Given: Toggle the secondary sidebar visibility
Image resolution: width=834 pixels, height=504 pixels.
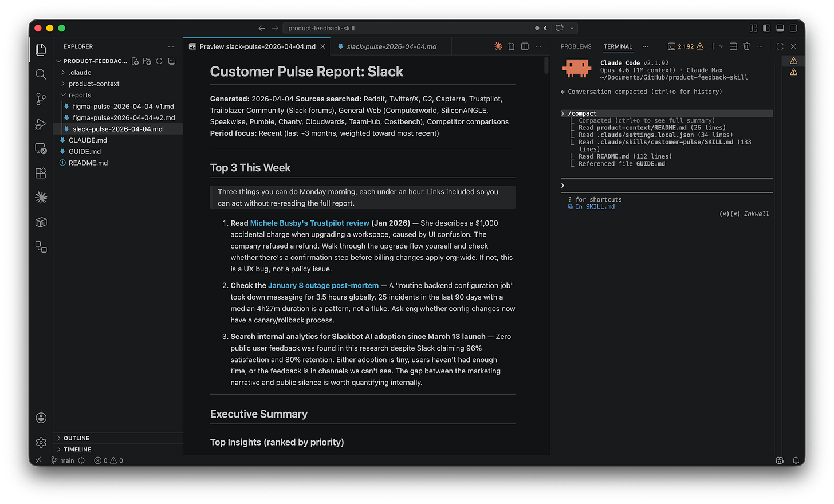Looking at the screenshot, I should click(x=793, y=27).
